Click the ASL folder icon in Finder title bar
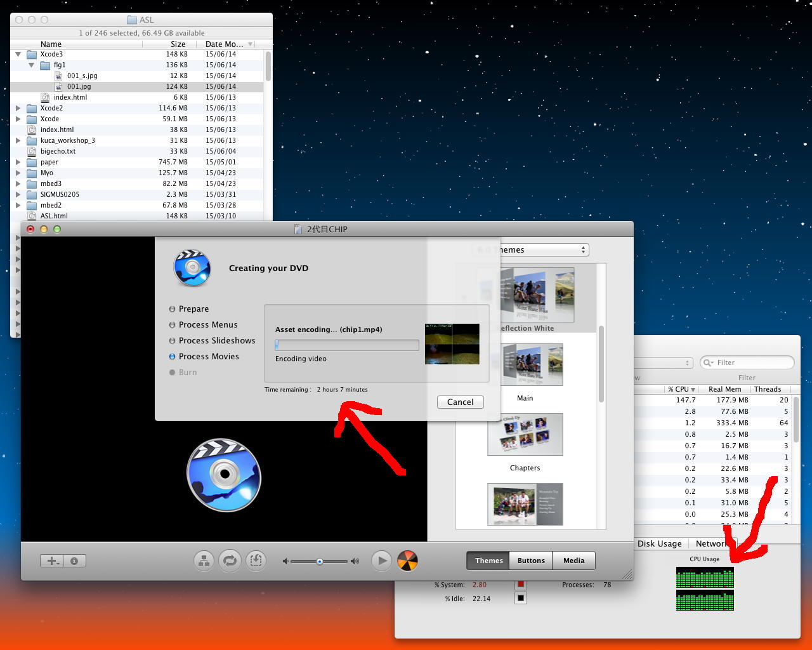812x650 pixels. (132, 20)
